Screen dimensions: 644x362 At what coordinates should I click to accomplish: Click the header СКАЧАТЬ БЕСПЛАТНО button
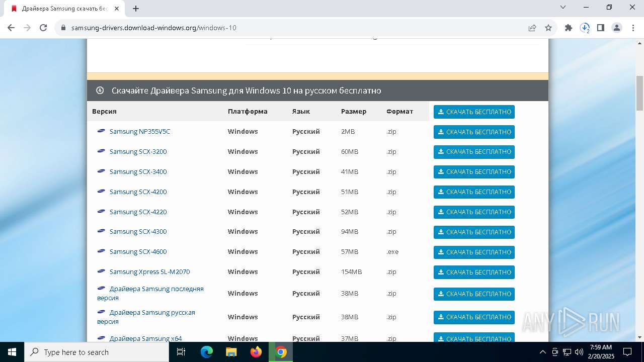pos(474,112)
